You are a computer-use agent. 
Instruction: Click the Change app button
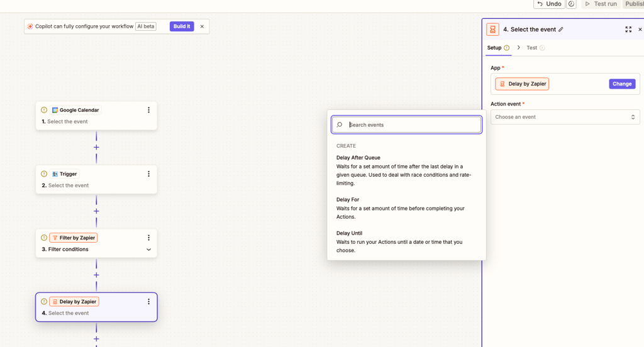coord(622,84)
